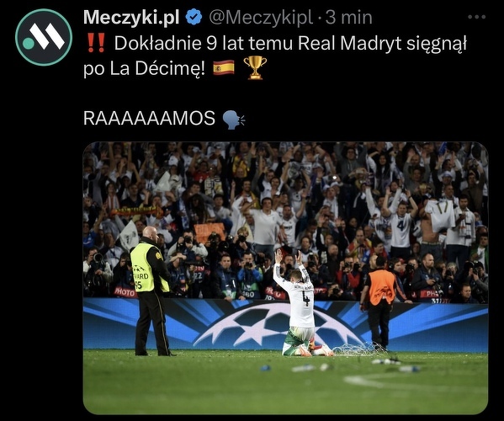Image resolution: width=504 pixels, height=421 pixels.
Task: Click the "3 min" timestamp
Action: [348, 18]
